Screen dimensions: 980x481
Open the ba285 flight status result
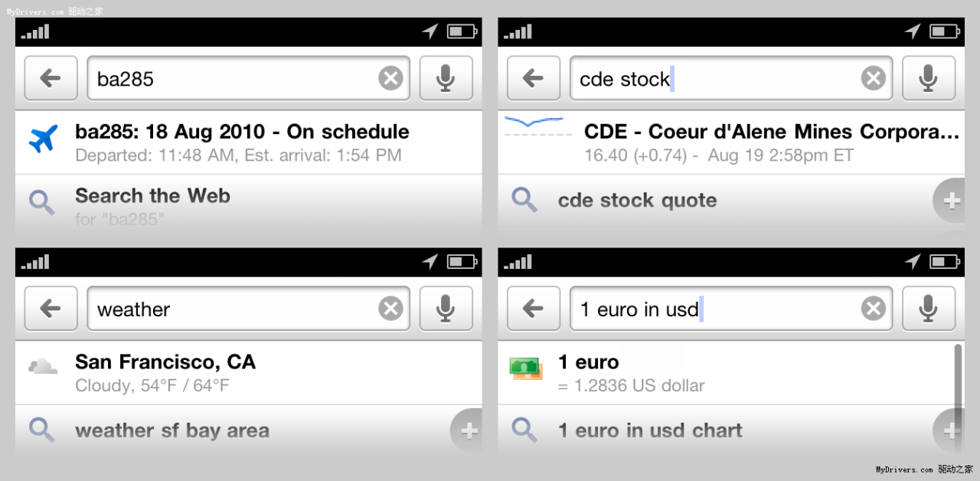[242, 142]
